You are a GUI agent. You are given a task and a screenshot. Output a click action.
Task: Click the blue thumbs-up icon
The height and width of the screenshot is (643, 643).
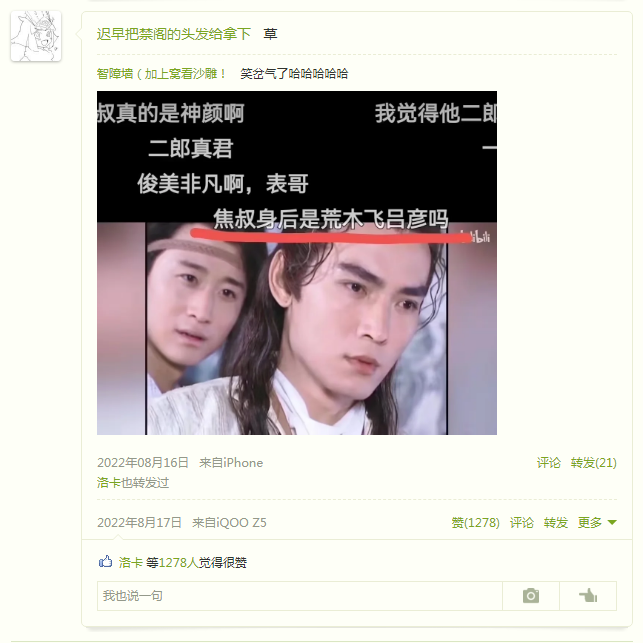(x=105, y=561)
